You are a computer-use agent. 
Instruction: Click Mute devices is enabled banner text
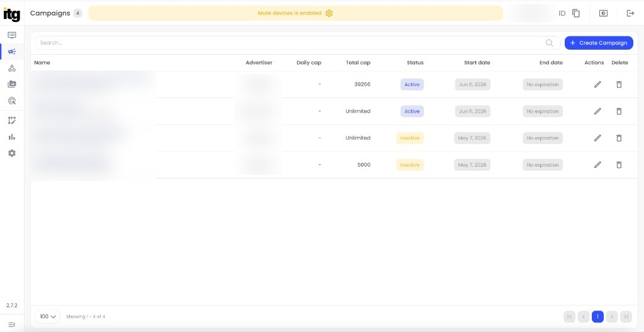pos(289,13)
